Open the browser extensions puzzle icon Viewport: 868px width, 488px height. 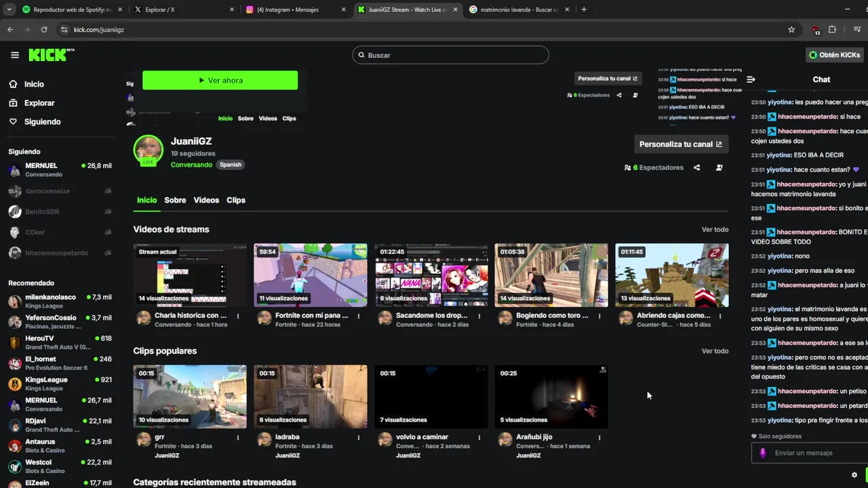[x=832, y=30]
